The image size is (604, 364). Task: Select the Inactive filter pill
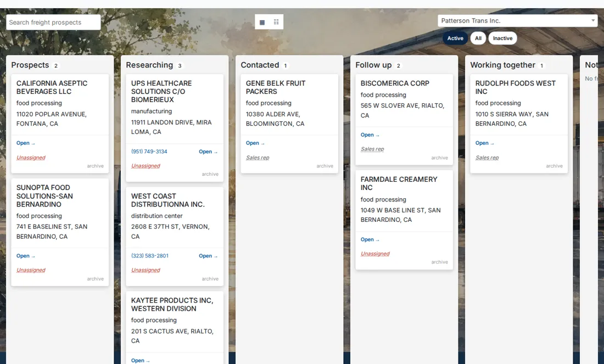point(502,38)
